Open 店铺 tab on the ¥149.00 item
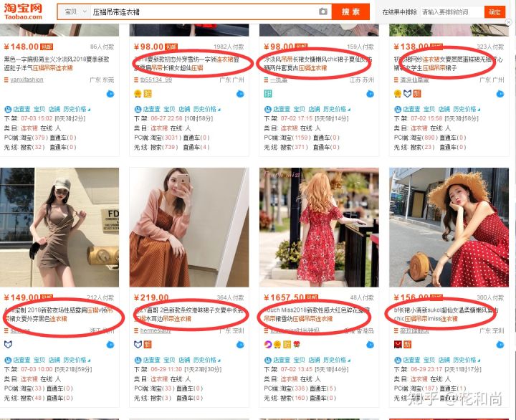 (54, 360)
